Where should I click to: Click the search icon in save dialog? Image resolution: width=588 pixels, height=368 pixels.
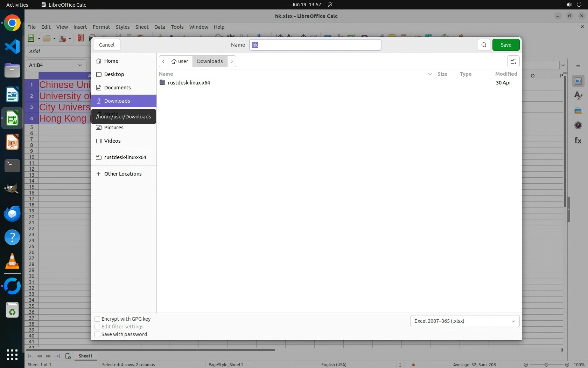coord(484,45)
